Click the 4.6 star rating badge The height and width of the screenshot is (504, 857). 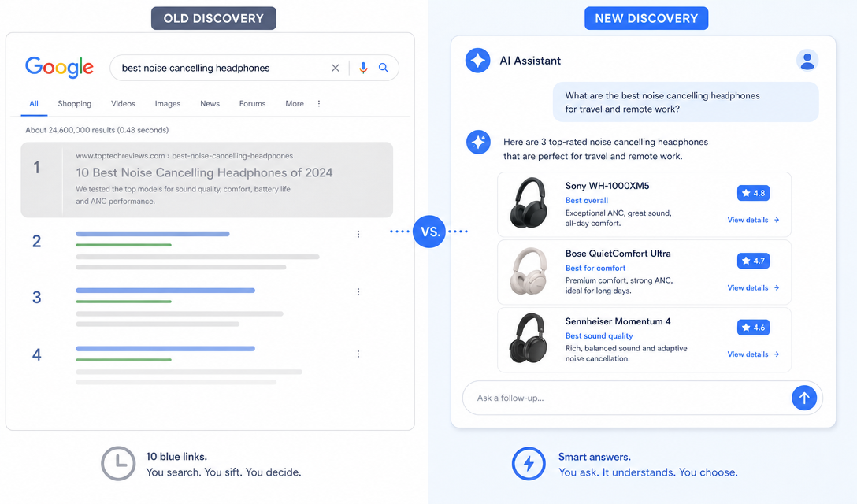753,328
